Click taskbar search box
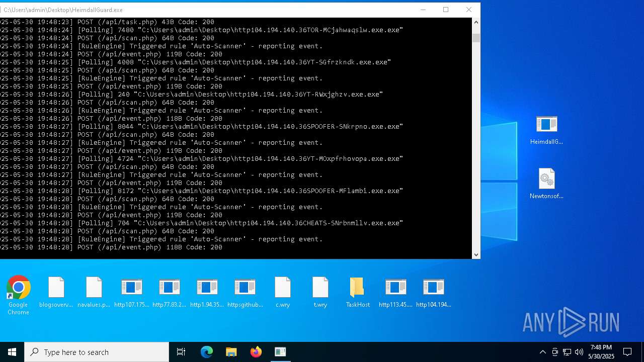The width and height of the screenshot is (644, 362). click(x=97, y=352)
